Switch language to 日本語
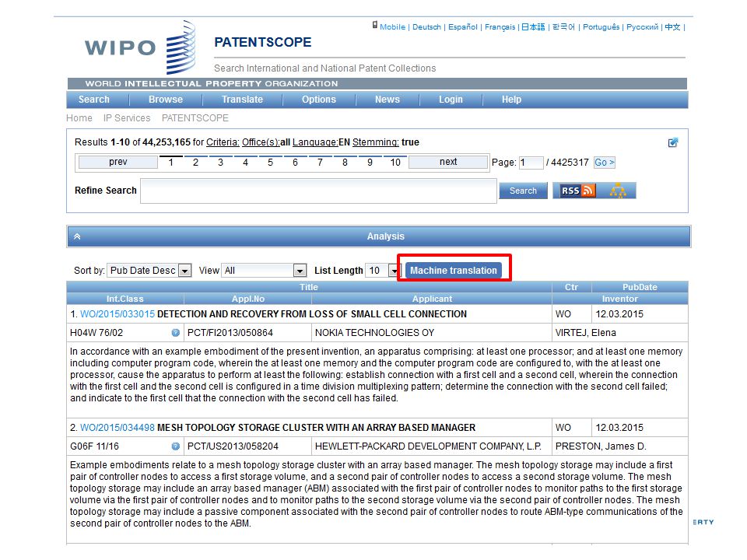 click(533, 27)
